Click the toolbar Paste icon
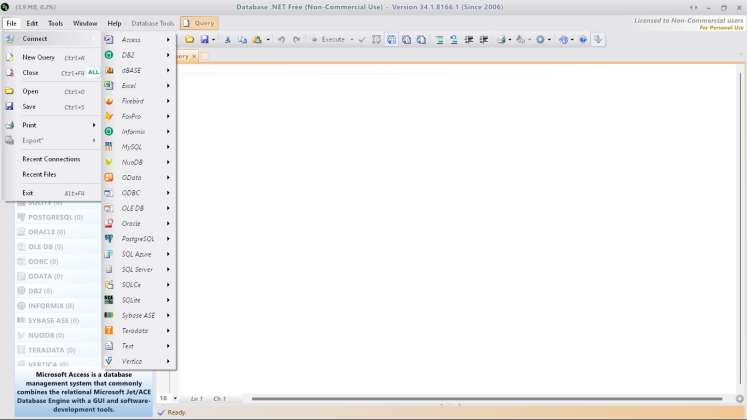This screenshot has width=747, height=420. [x=257, y=40]
